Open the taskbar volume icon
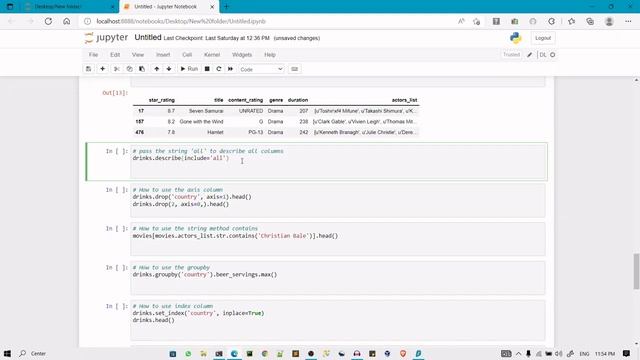 click(559, 353)
